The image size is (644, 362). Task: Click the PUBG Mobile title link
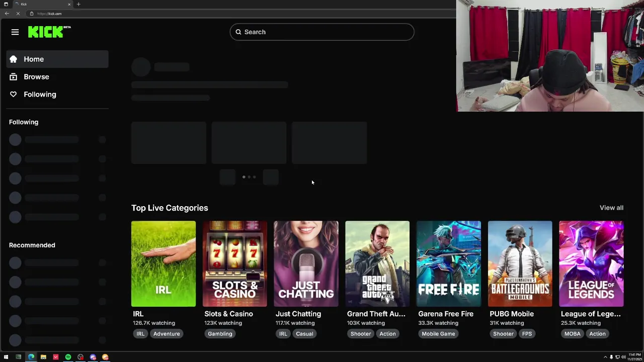point(512,314)
